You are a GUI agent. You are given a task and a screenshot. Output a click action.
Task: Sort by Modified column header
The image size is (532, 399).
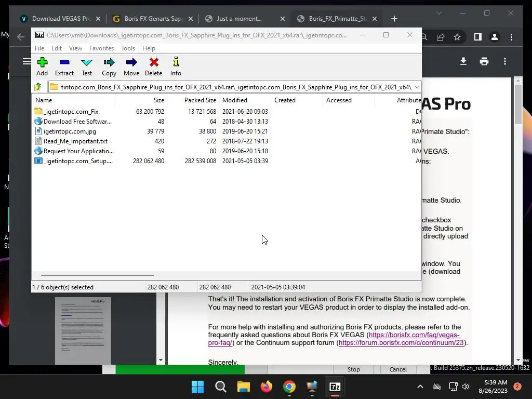coord(245,100)
